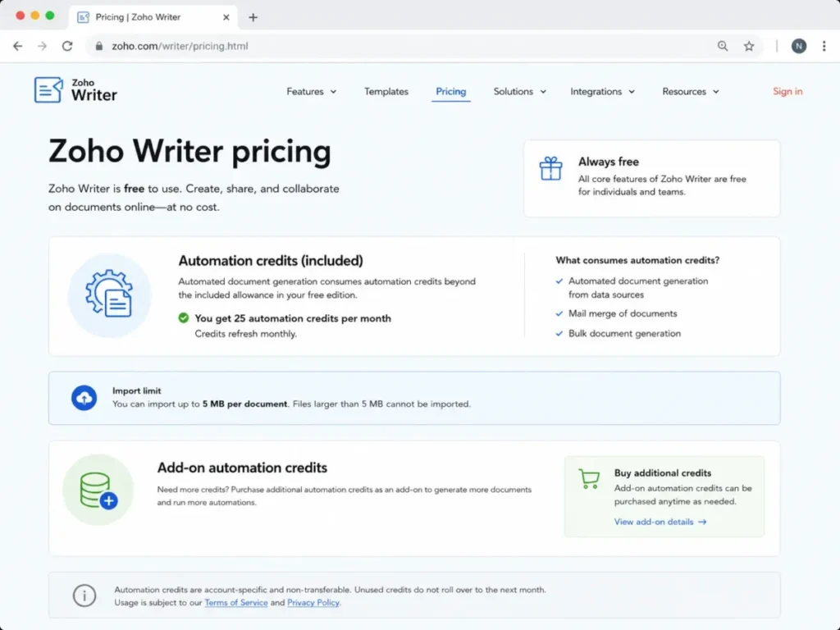The image size is (840, 630).
Task: Click the Always free heading
Action: (608, 162)
